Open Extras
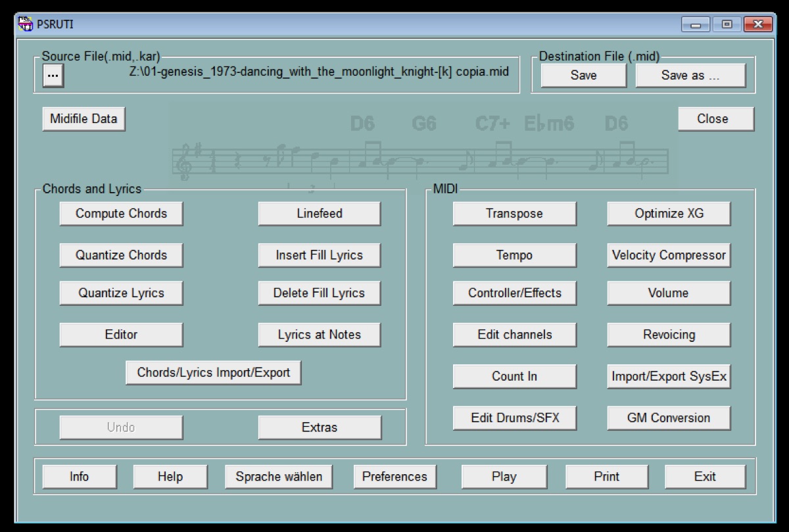The width and height of the screenshot is (789, 532). (x=319, y=427)
